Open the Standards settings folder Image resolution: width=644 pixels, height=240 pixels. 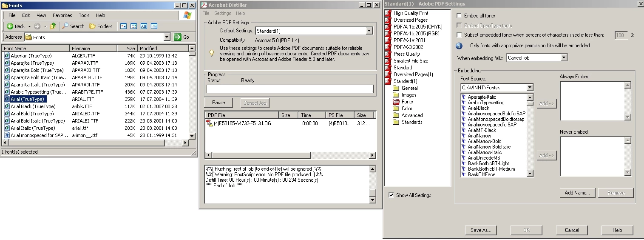(x=396, y=122)
